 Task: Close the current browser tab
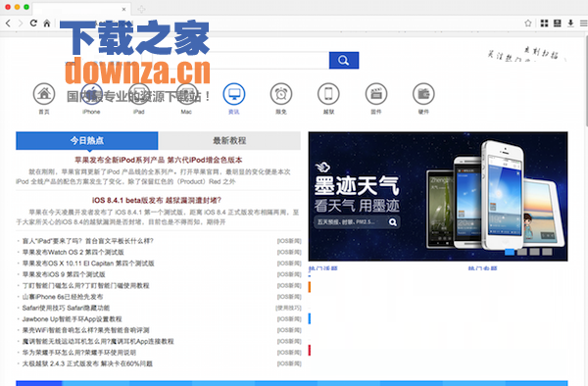click(124, 9)
